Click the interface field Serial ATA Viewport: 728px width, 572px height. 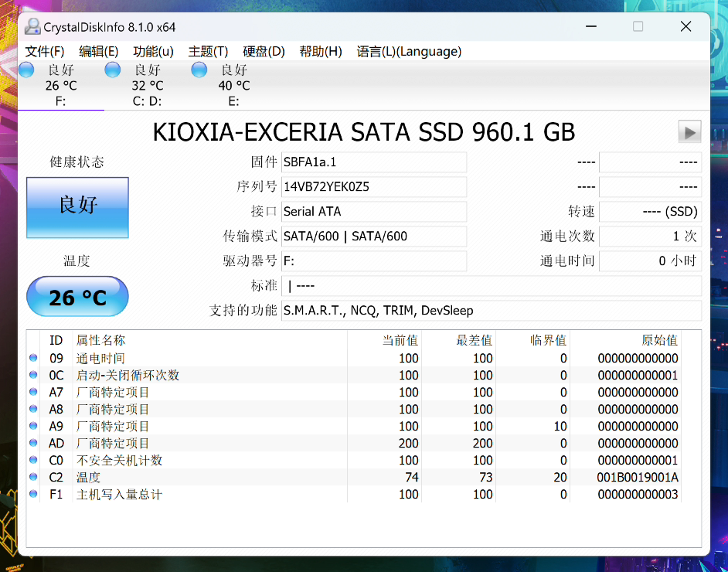(x=374, y=212)
